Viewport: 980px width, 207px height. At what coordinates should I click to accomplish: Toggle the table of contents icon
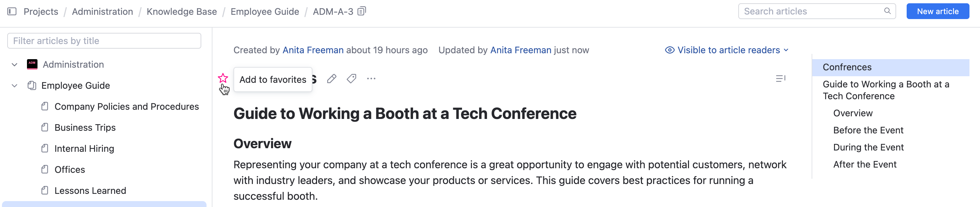[780, 79]
